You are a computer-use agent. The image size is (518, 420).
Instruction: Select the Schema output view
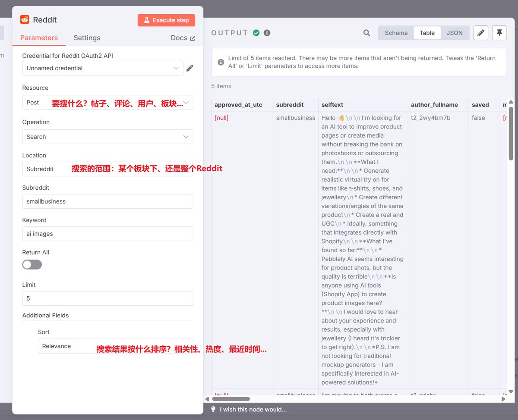[x=395, y=33]
